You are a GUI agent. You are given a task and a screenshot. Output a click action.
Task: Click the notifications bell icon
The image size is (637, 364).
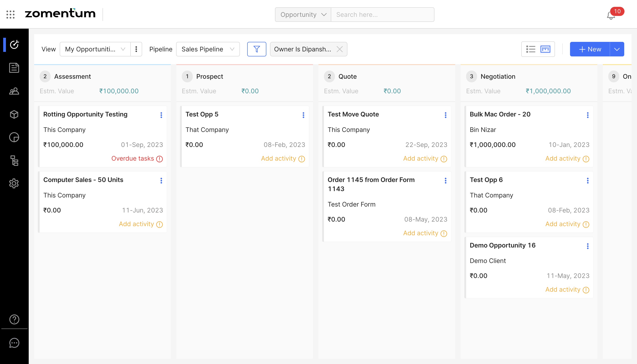pos(611,16)
